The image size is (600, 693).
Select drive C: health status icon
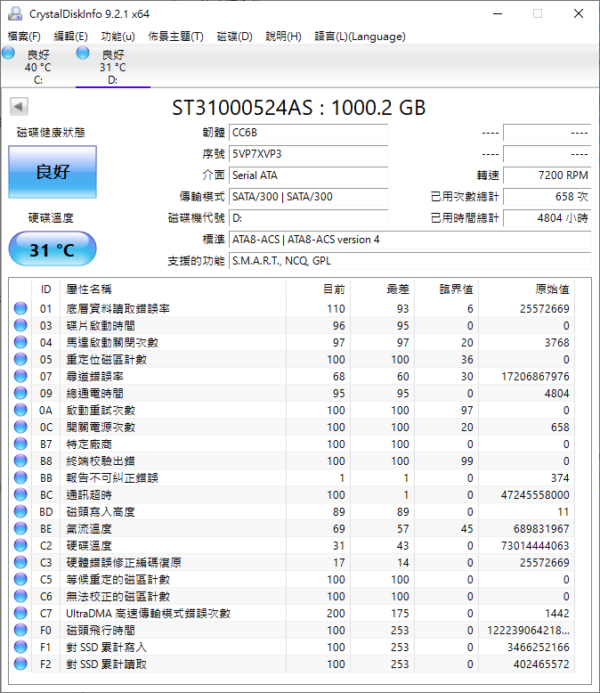pyautogui.click(x=9, y=54)
